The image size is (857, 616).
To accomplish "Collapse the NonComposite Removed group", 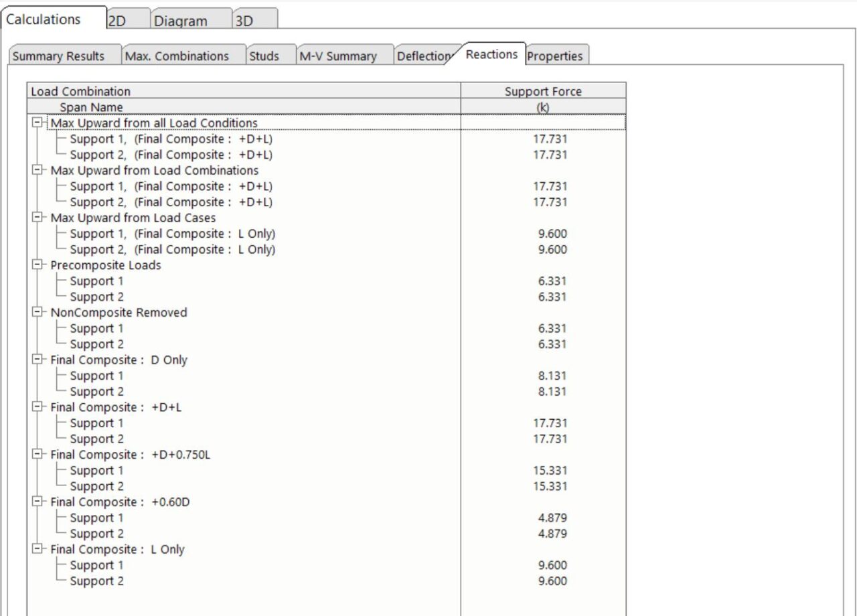I will (x=38, y=313).
